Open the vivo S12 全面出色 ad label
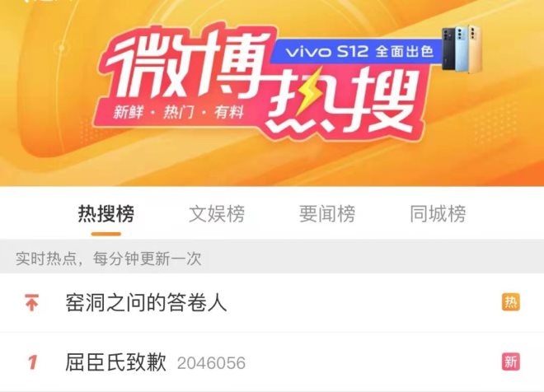 (x=359, y=52)
